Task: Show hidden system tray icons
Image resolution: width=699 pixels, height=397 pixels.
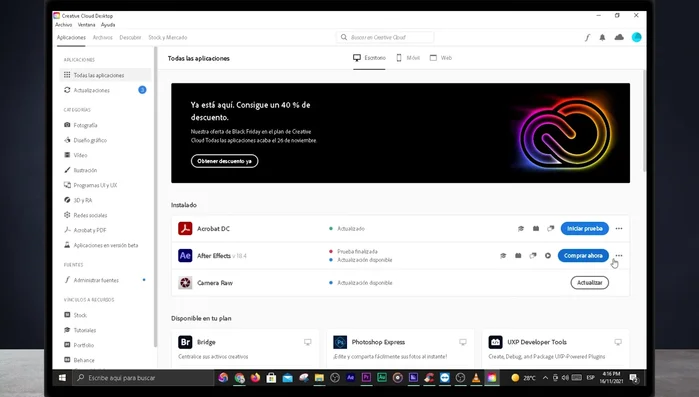Action: tap(545, 378)
